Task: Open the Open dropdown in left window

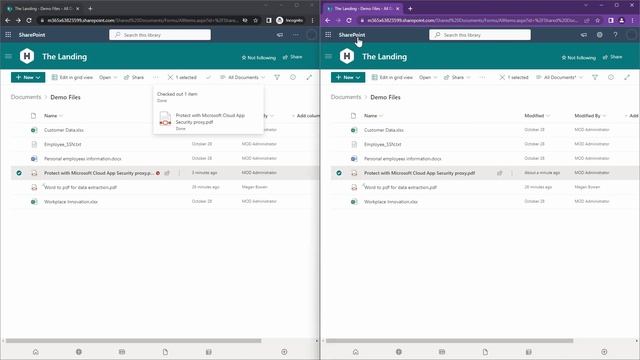Action: pyautogui.click(x=108, y=77)
